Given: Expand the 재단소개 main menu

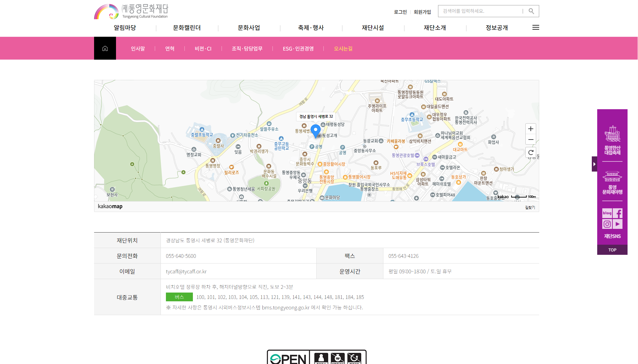Looking at the screenshot, I should coord(435,28).
